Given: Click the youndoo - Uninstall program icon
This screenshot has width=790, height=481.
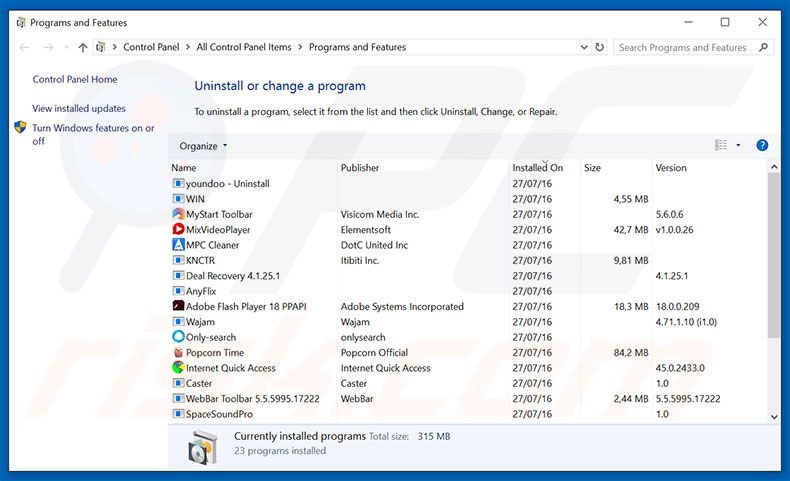Looking at the screenshot, I should (178, 183).
